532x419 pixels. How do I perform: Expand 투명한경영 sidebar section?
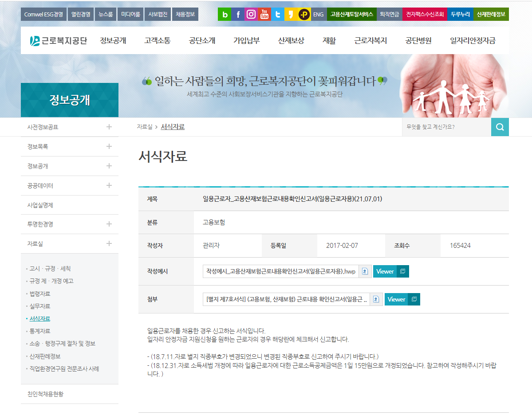(109, 224)
